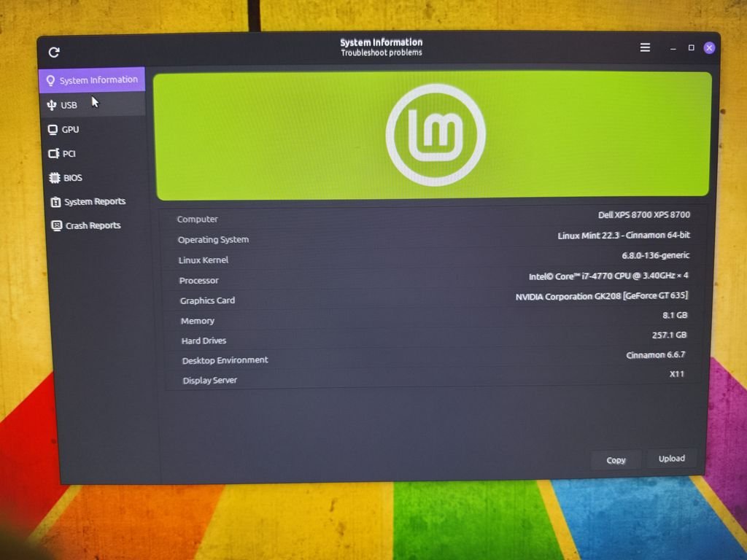Click the Upload button
This screenshot has height=560, width=747.
tap(672, 459)
